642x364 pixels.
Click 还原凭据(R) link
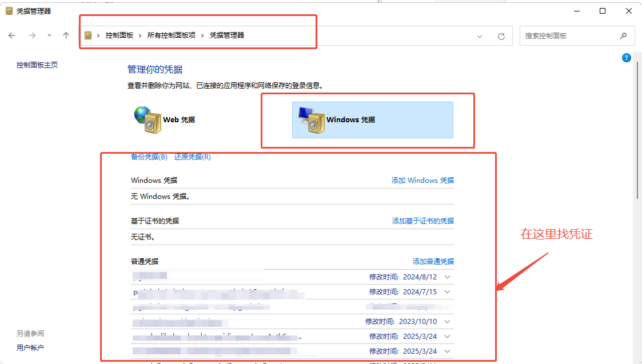pos(193,157)
